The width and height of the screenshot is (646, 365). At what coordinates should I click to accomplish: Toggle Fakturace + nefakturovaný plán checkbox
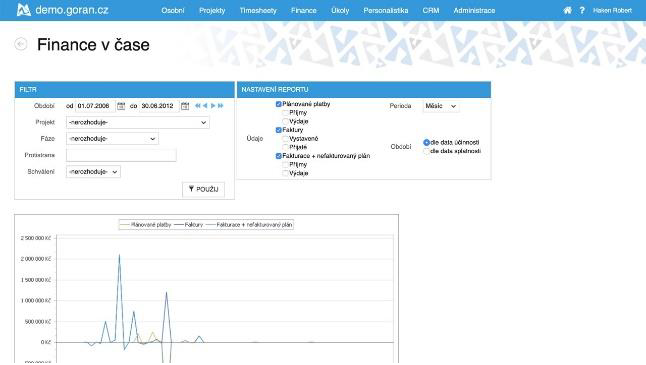point(279,156)
